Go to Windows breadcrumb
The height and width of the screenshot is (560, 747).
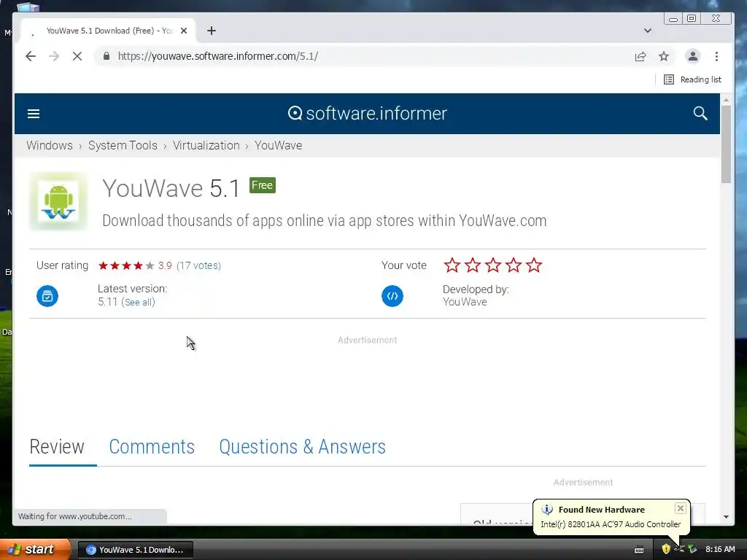50,145
